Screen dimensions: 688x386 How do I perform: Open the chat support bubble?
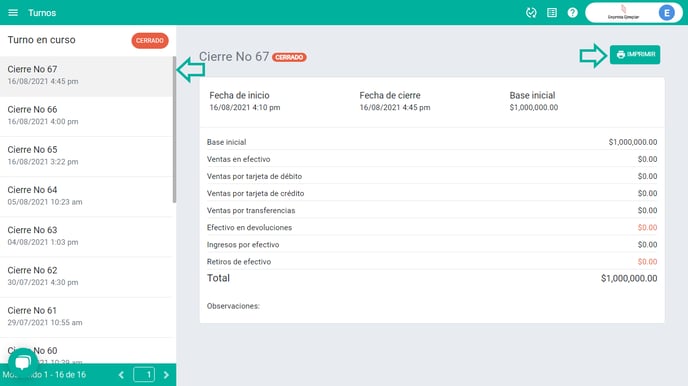coord(23,362)
